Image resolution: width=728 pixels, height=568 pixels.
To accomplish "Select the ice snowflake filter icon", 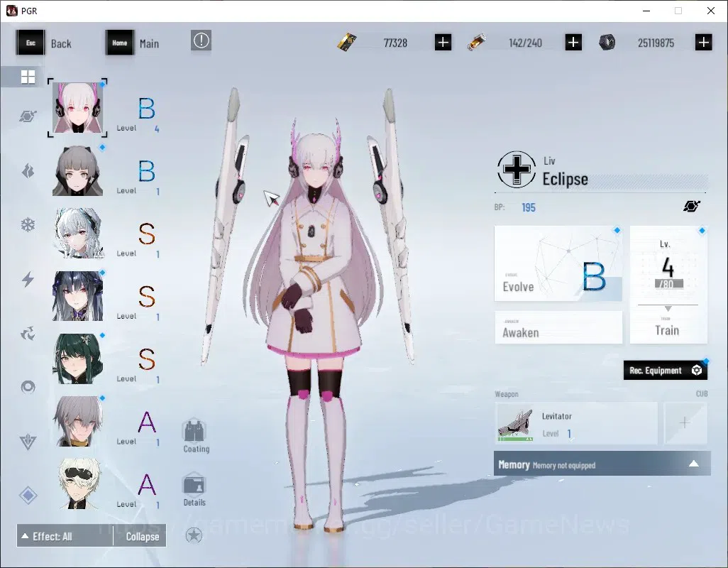I will tap(28, 225).
